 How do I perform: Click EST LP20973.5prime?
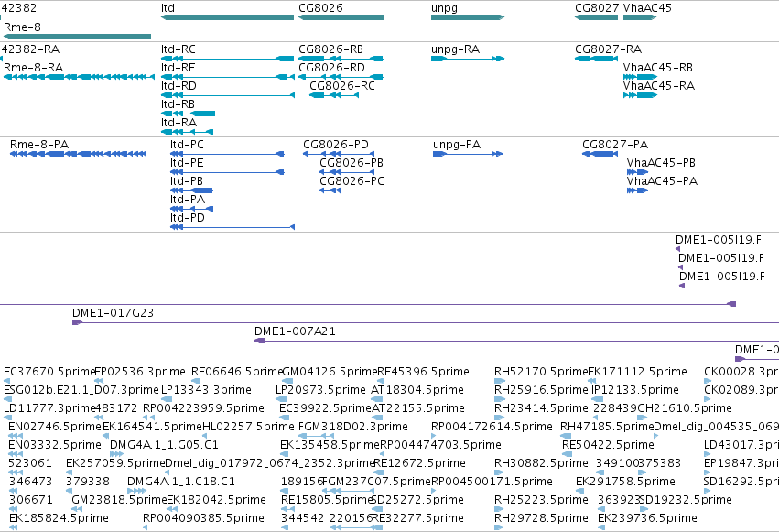click(x=281, y=399)
